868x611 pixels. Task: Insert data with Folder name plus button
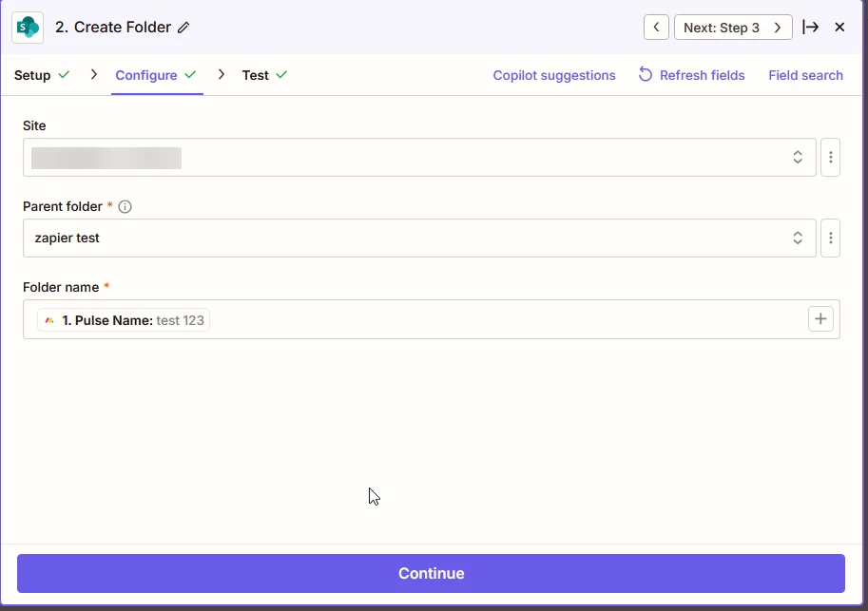click(821, 318)
